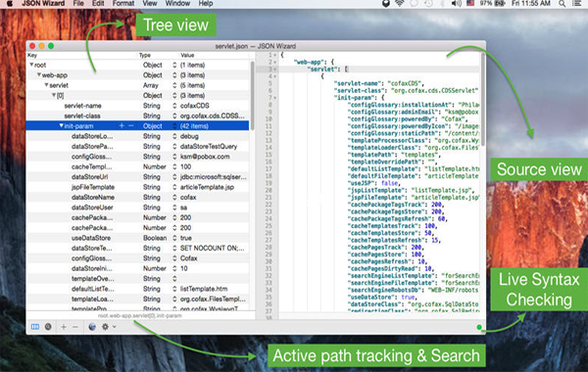Open the Format menu
This screenshot has height=372, width=588.
pyautogui.click(x=123, y=3)
